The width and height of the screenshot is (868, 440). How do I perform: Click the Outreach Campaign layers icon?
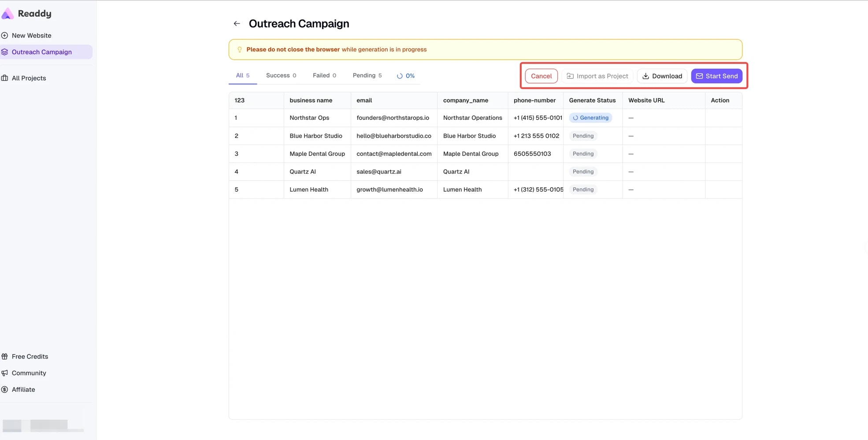point(5,52)
